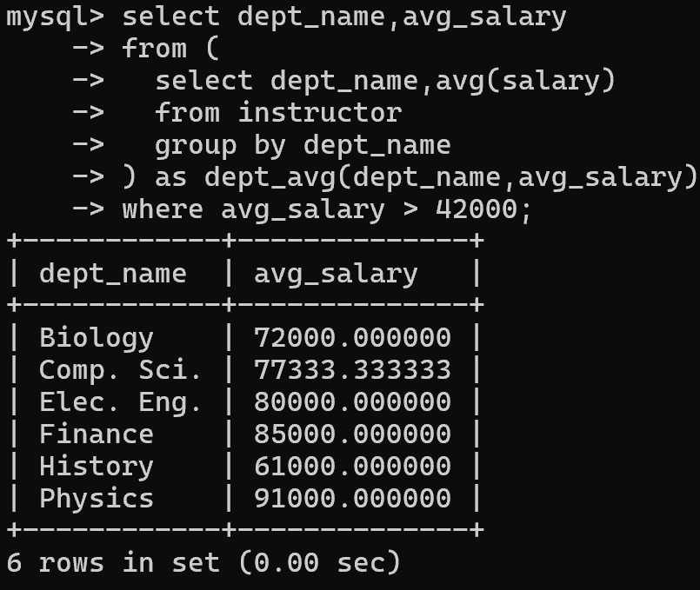
Task: Click avg(salary) in the subquery line
Action: (525, 81)
